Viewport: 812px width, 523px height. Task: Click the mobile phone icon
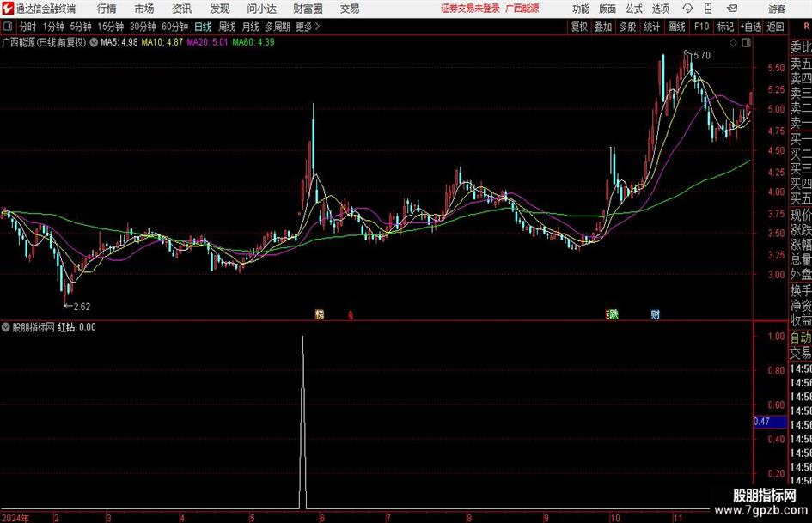[708, 9]
